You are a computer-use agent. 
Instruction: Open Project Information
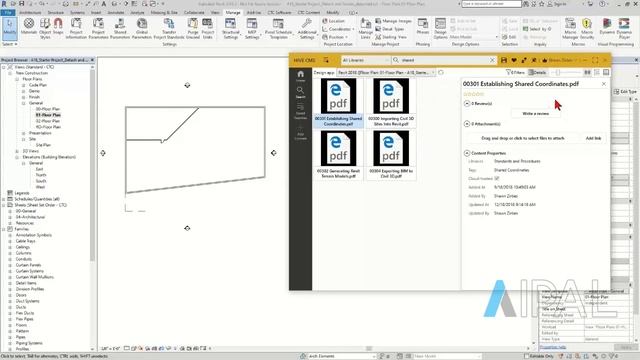pos(76,29)
